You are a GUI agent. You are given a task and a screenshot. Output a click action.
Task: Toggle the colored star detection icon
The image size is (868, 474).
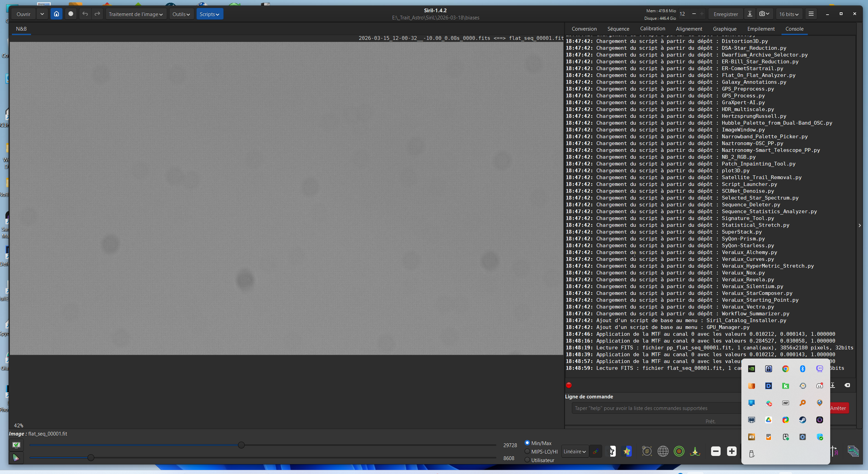(x=627, y=452)
